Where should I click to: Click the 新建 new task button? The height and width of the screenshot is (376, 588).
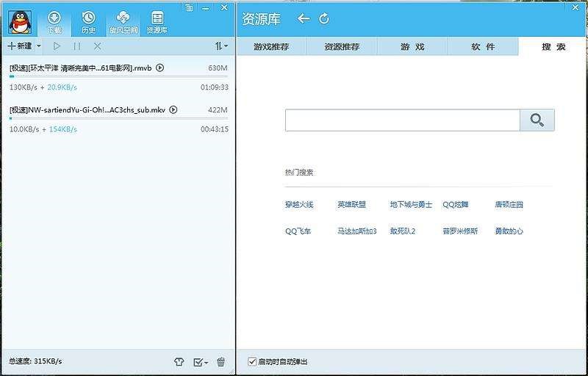[x=20, y=46]
